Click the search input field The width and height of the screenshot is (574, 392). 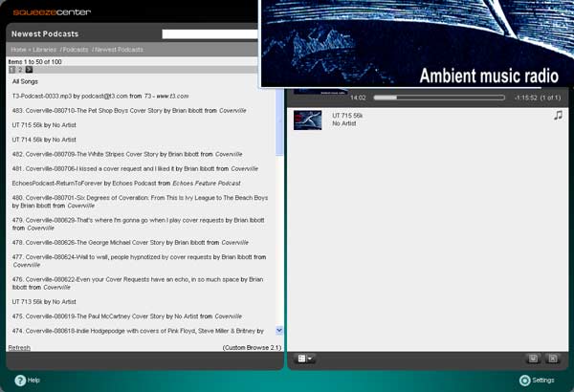(210, 34)
